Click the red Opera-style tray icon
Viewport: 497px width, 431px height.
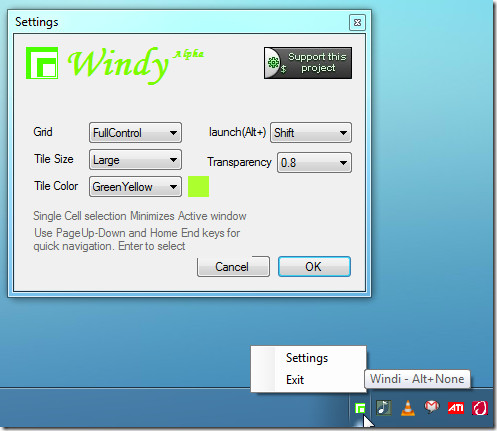click(480, 408)
